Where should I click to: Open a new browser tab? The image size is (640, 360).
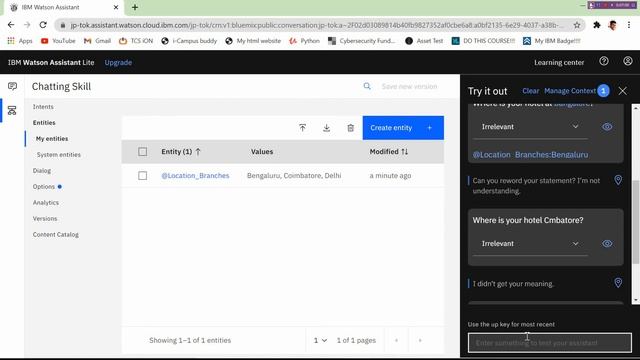[135, 7]
